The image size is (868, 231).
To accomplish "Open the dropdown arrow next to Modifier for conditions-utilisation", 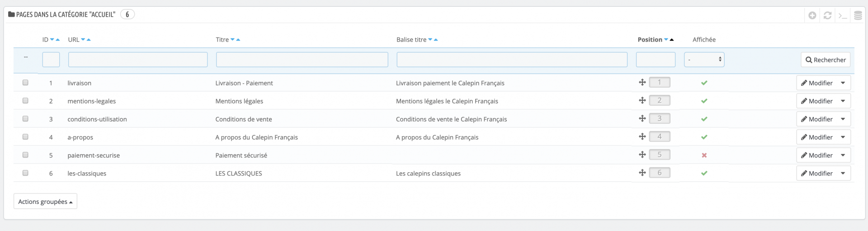I will click(x=843, y=119).
